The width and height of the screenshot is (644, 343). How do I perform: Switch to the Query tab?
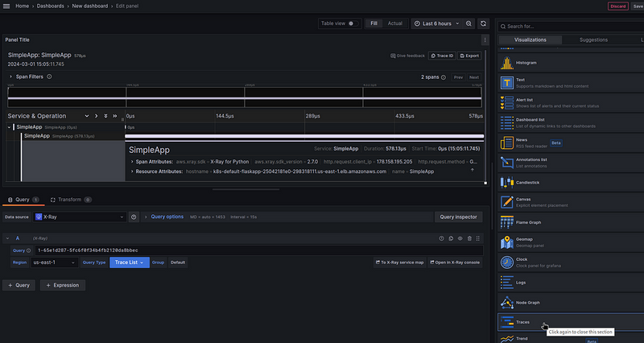(23, 200)
